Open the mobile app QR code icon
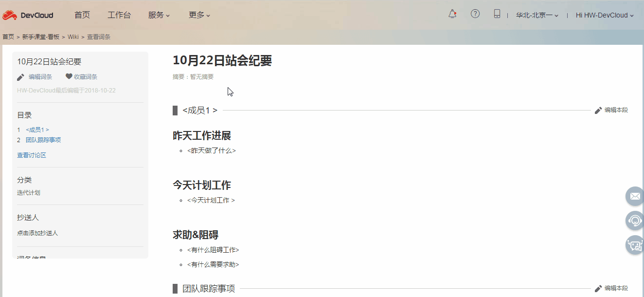The width and height of the screenshot is (644, 297). (497, 14)
